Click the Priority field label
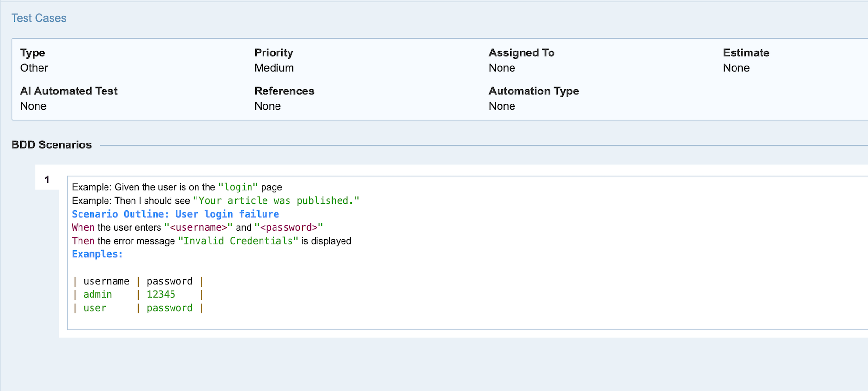The width and height of the screenshot is (868, 391). [274, 53]
